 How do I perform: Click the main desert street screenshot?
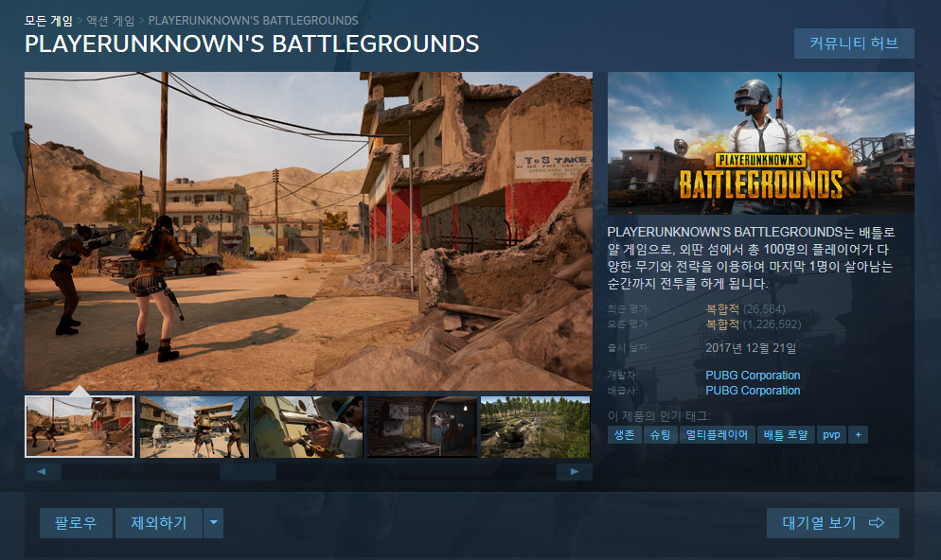(x=309, y=231)
